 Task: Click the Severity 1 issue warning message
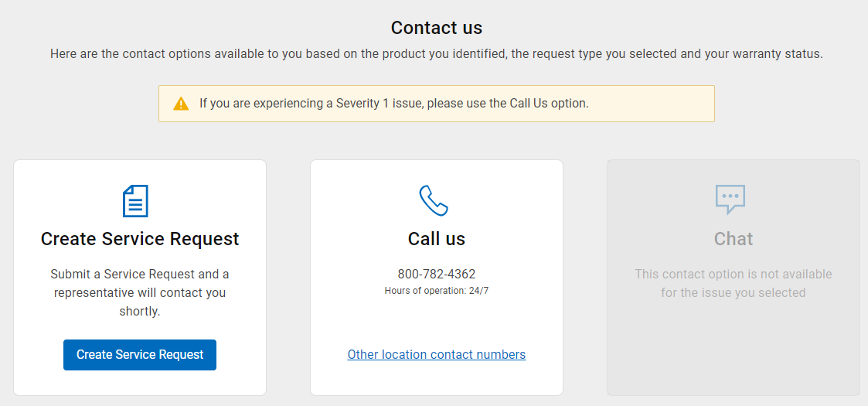394,104
